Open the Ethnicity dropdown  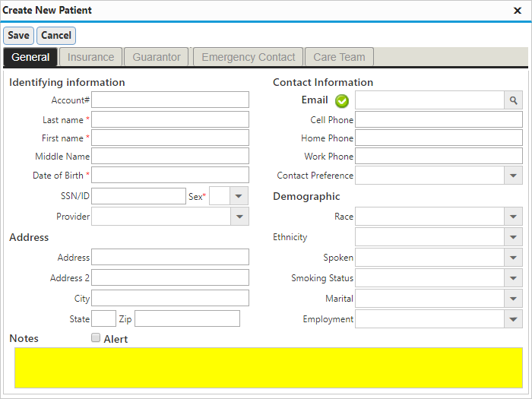pyautogui.click(x=513, y=237)
